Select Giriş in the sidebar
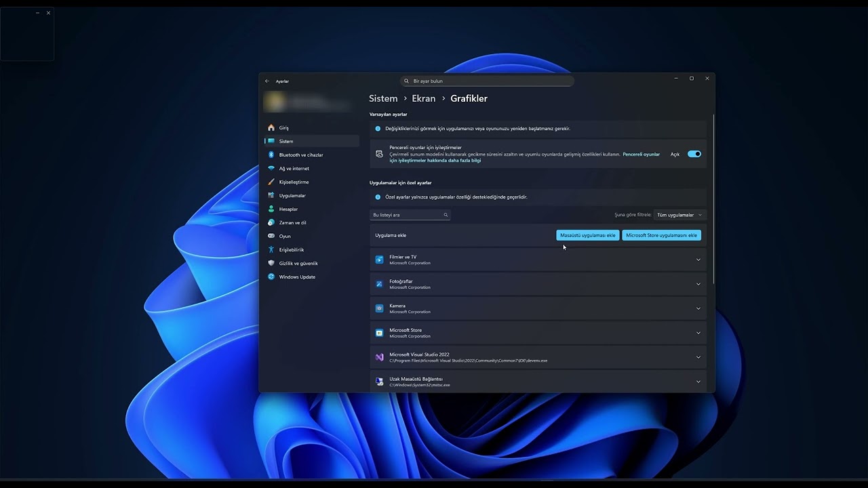 click(x=312, y=127)
